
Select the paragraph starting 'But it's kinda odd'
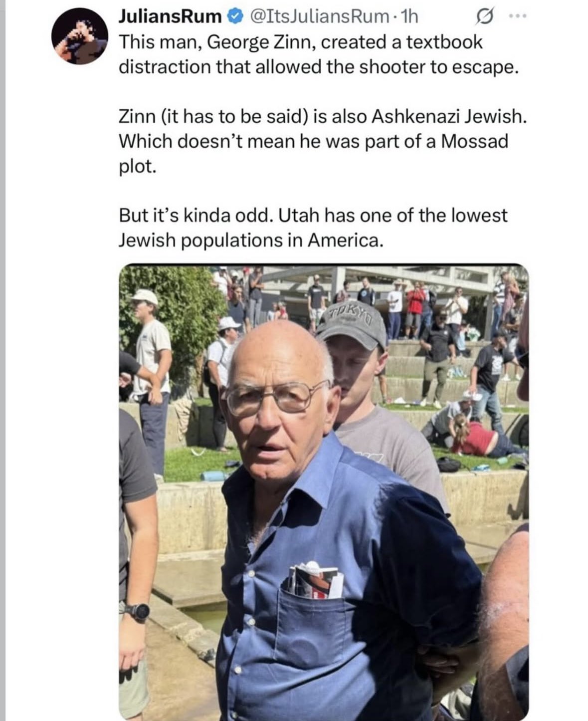point(313,228)
